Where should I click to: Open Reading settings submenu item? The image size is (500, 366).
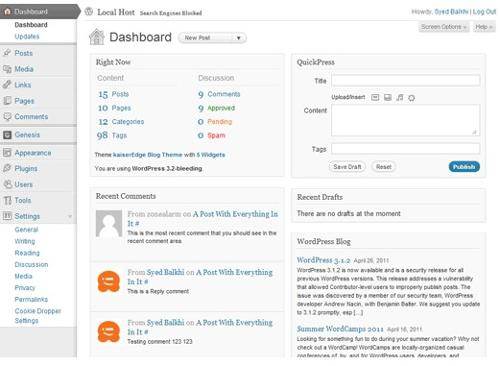27,253
